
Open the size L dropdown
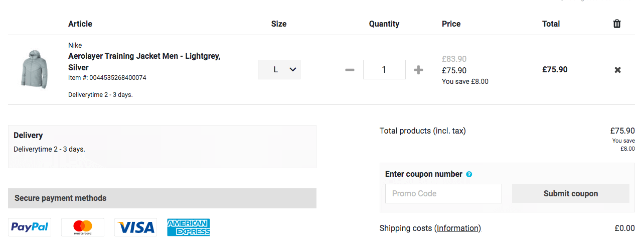[x=279, y=70]
